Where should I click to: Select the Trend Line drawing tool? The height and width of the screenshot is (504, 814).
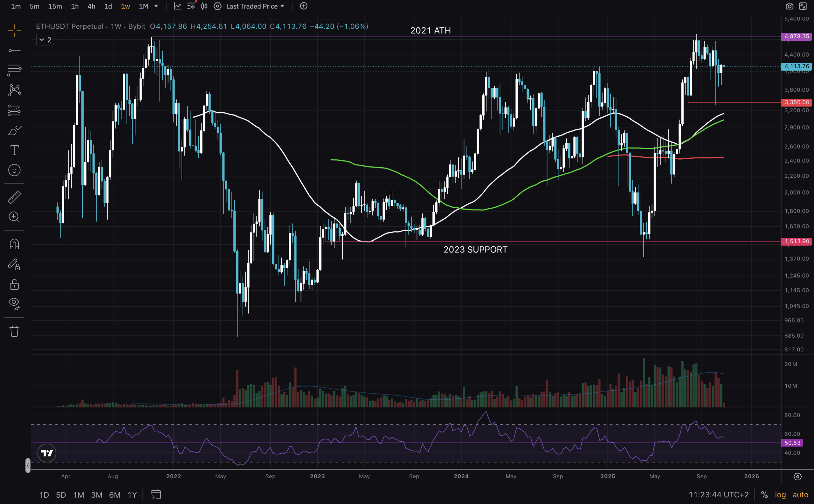[14, 51]
